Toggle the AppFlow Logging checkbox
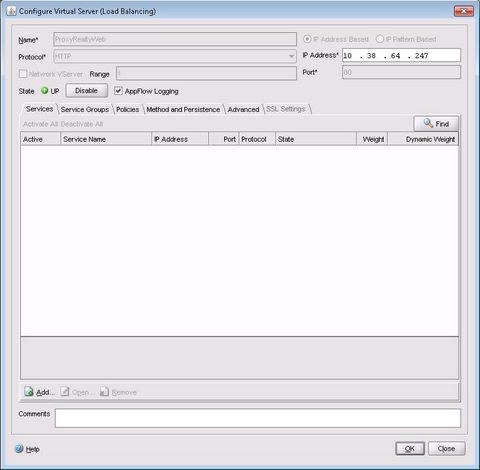Screen dimensions: 480x470 (x=118, y=91)
